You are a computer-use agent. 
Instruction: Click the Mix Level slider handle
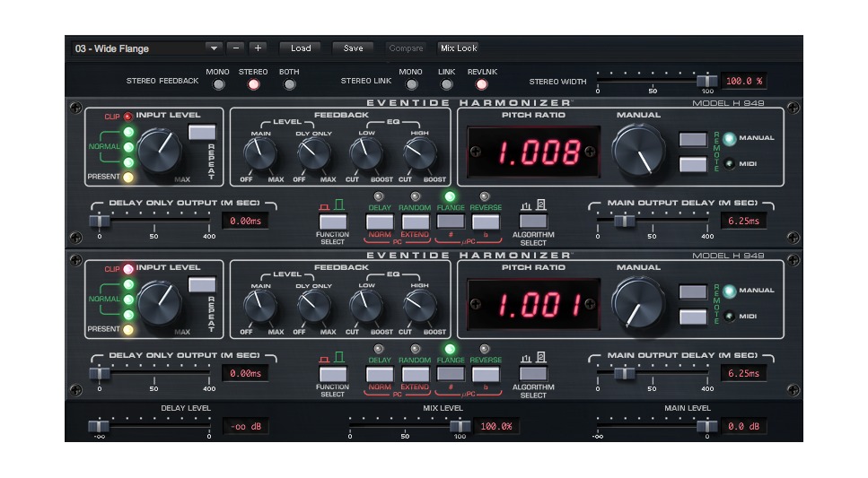point(460,426)
